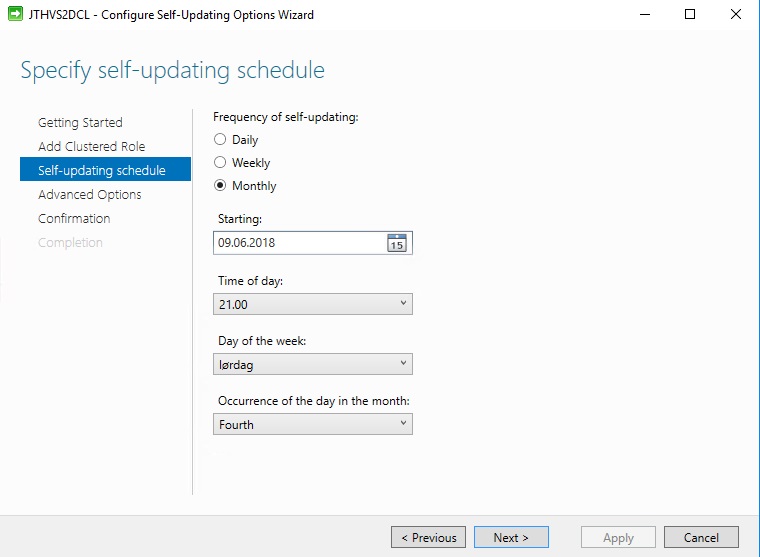Go to Add Clustered Role step
Viewport: 760px width, 557px height.
[92, 146]
